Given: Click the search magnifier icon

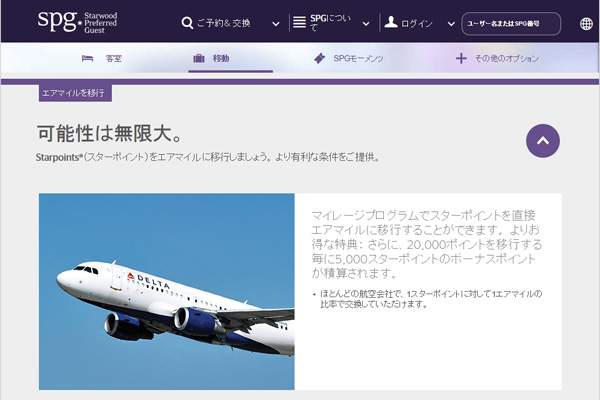Looking at the screenshot, I should coord(187,23).
